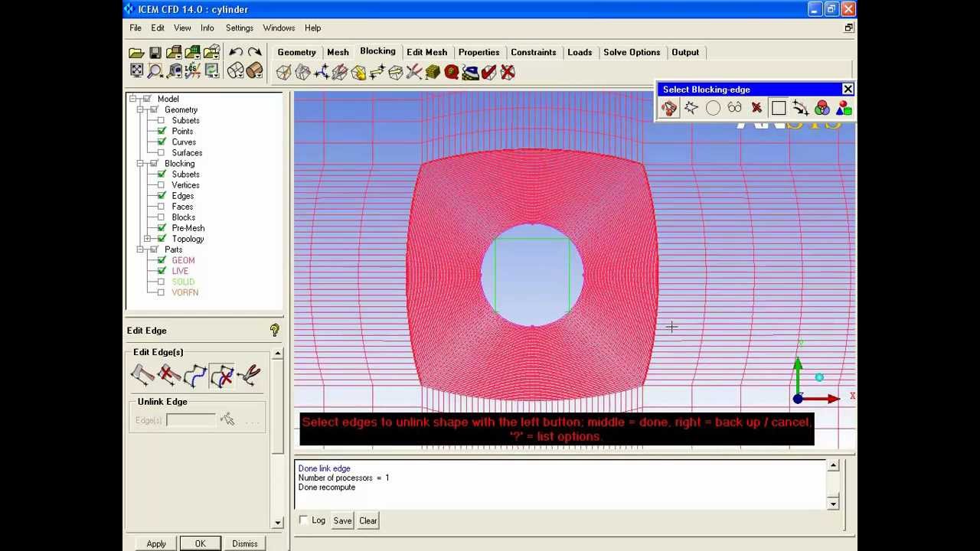The image size is (980, 551).
Task: Open the Windows menu
Action: pyautogui.click(x=279, y=28)
